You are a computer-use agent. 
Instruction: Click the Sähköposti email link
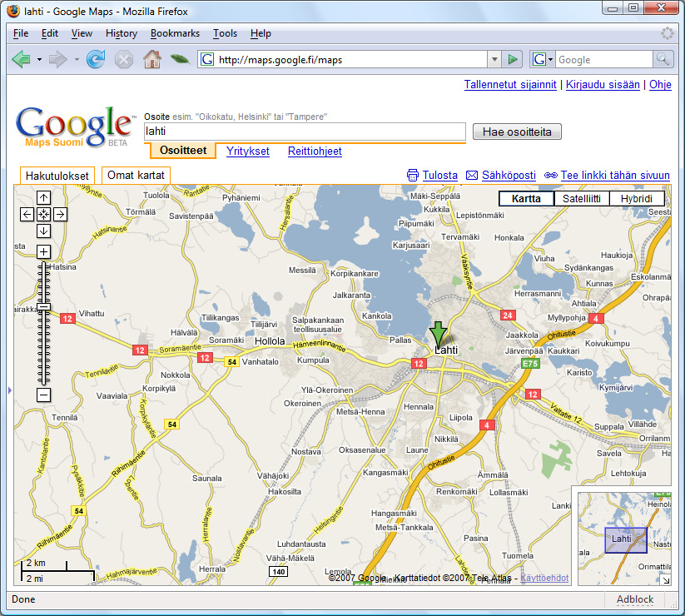click(509, 175)
